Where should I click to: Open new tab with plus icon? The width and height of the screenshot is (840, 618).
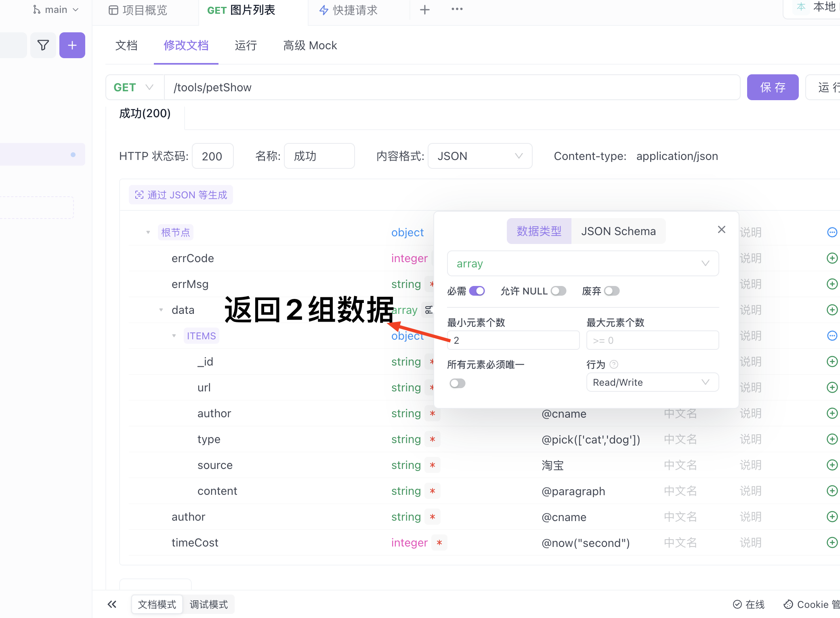click(x=424, y=10)
